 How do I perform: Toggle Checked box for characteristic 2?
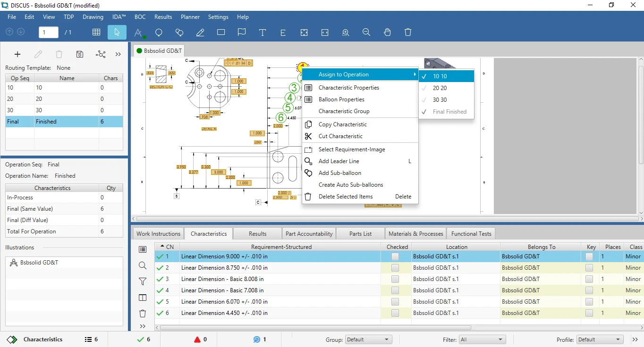pyautogui.click(x=395, y=268)
